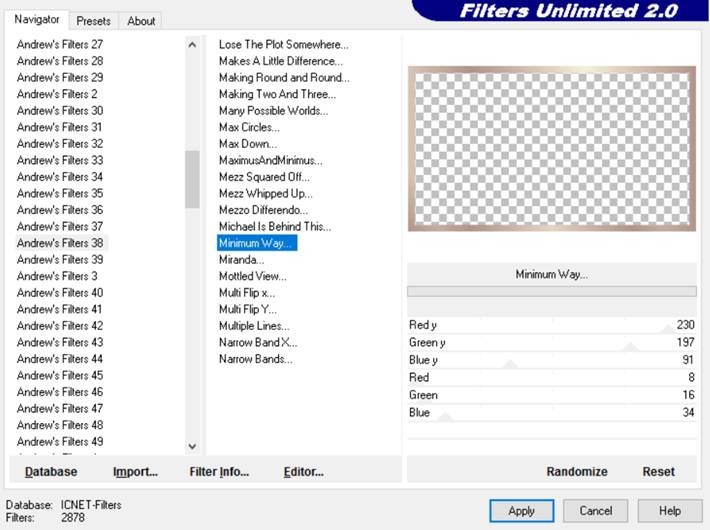
Task: Click Import... to add filters
Action: click(x=135, y=471)
